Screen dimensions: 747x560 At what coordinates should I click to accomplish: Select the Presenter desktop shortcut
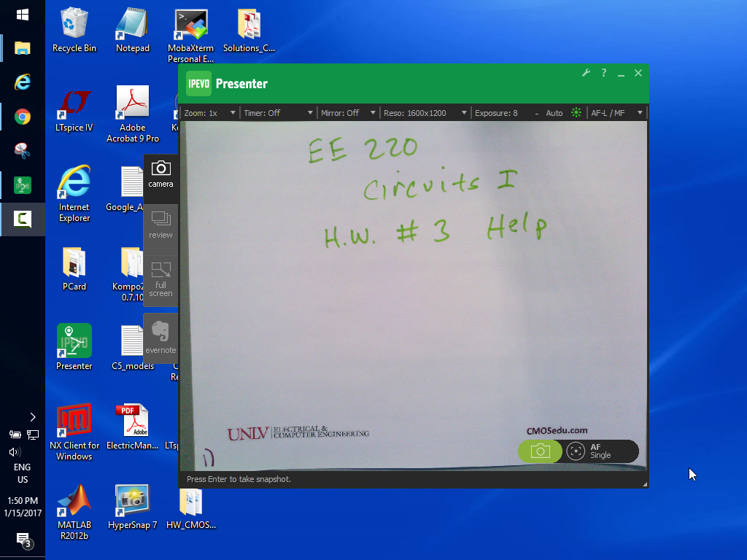[x=74, y=347]
